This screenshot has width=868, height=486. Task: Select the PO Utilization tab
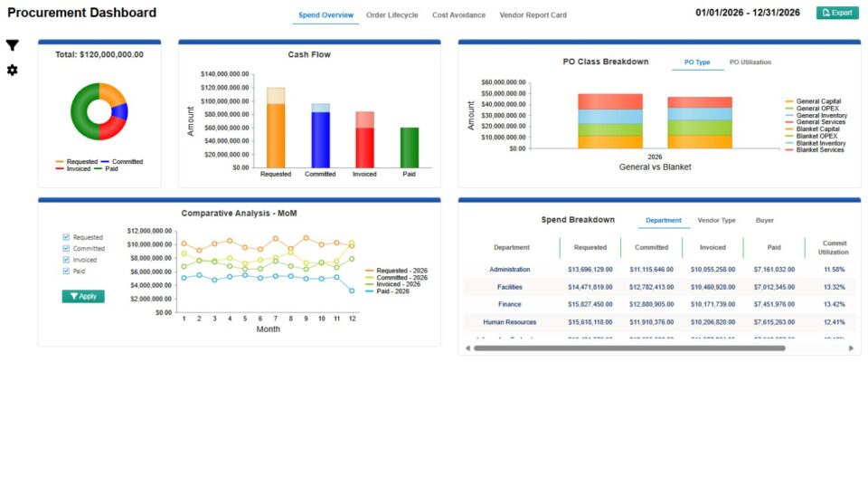click(x=750, y=62)
